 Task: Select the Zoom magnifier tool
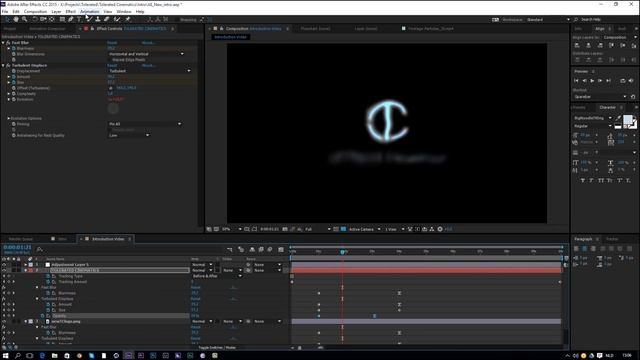coord(24,20)
